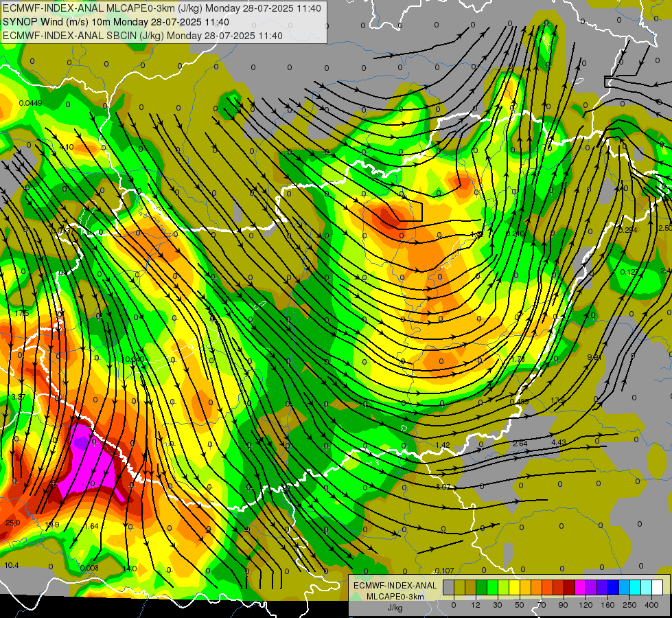The height and width of the screenshot is (618, 672).
Task: Click the station value 0.008
Action: click(89, 569)
